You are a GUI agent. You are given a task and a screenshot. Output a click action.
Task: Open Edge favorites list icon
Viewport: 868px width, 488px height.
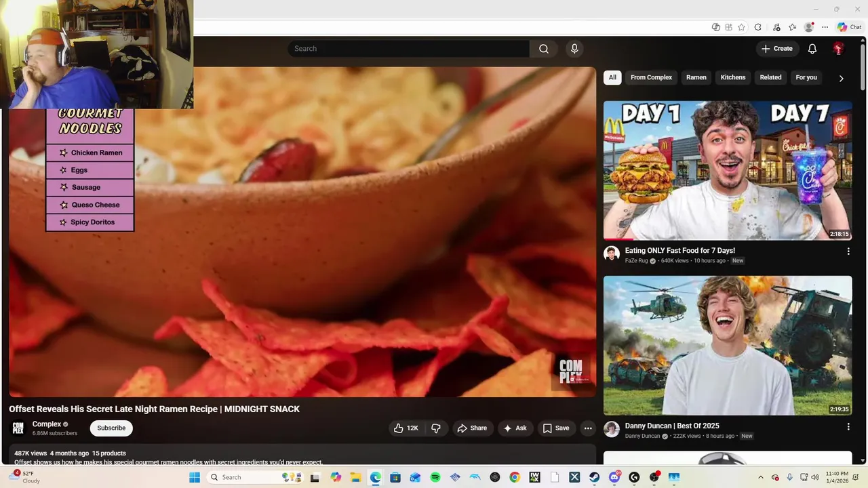click(792, 27)
